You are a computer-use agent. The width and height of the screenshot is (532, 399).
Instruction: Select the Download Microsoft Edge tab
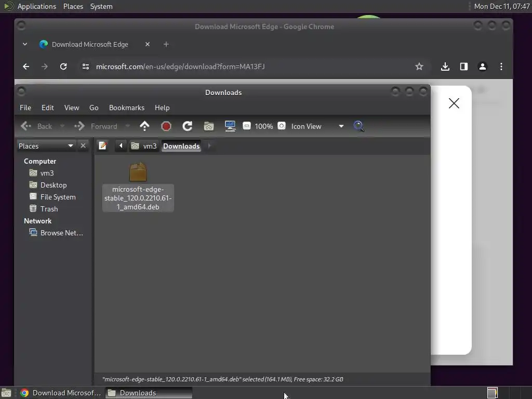click(90, 45)
